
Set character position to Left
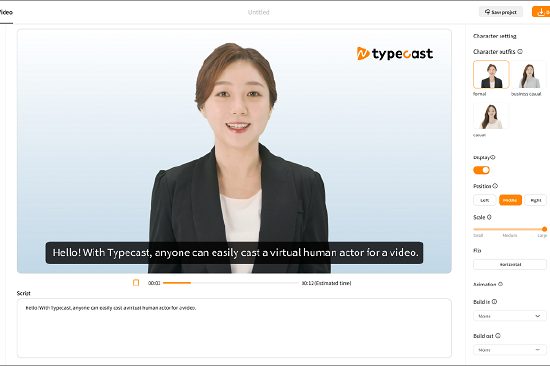click(484, 200)
